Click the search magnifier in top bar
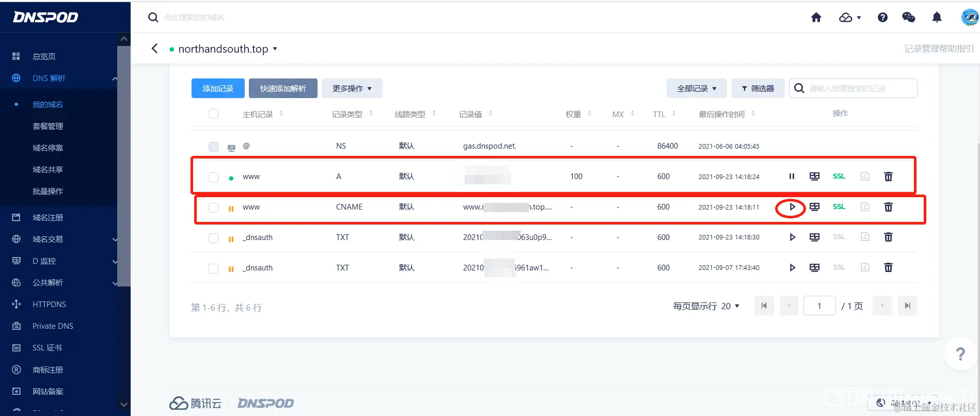 (153, 18)
